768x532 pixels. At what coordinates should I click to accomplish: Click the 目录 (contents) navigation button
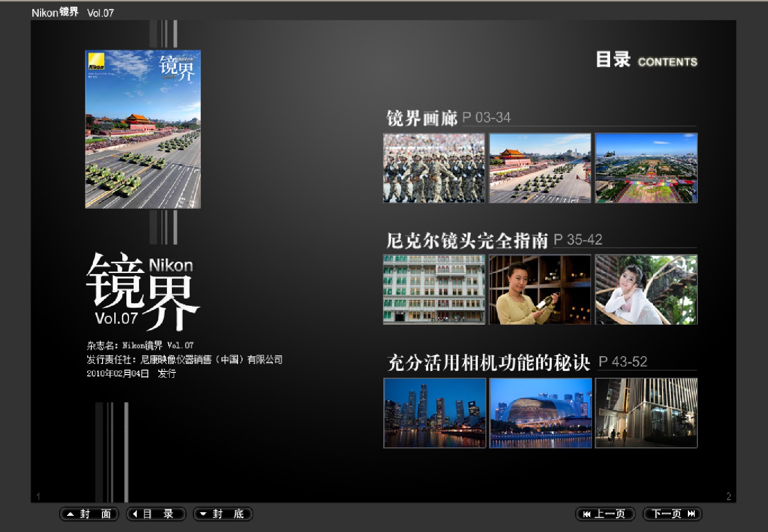click(x=156, y=514)
